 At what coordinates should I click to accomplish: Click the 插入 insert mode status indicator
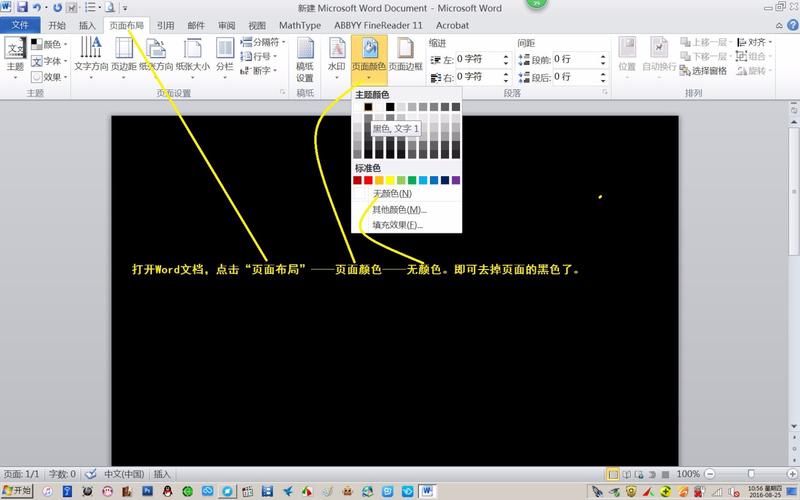[x=162, y=474]
